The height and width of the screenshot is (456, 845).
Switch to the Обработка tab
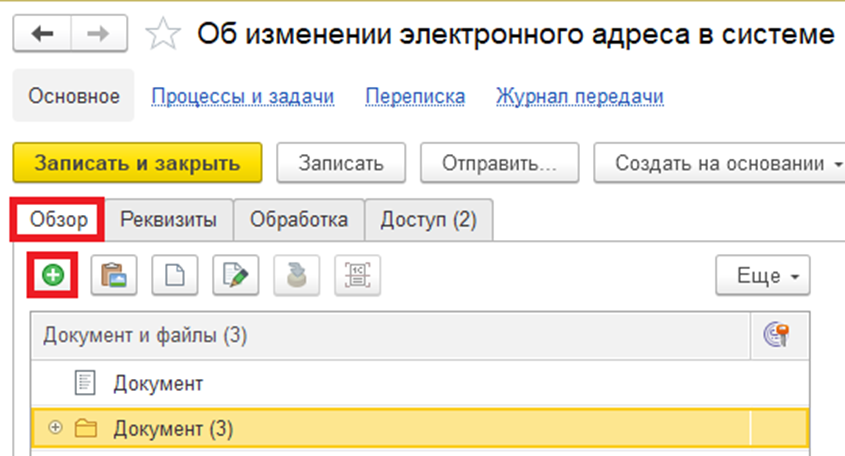[299, 220]
